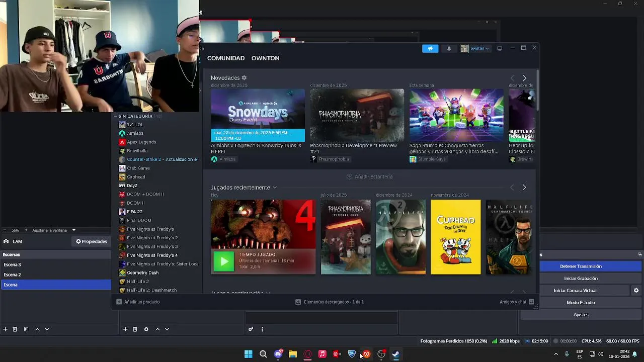Open virtual camera settings gear in OBS
This screenshot has height=362, width=644.
click(x=636, y=291)
